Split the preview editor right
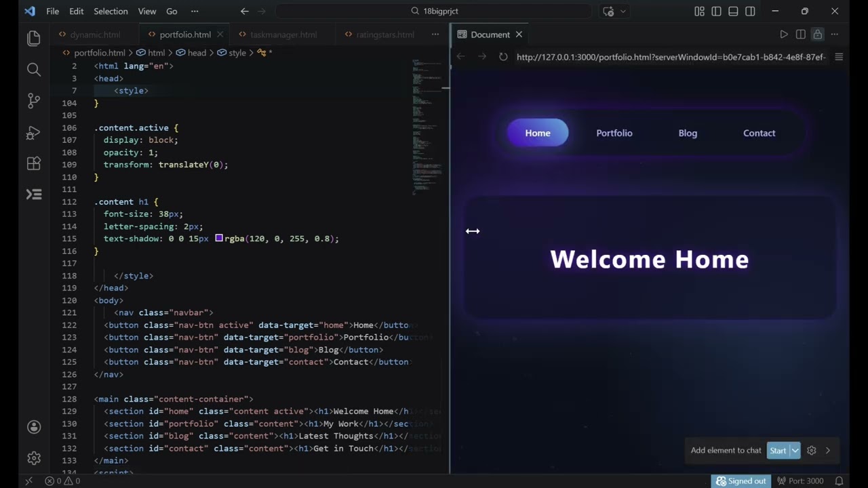Viewport: 868px width, 488px height. pos(801,35)
